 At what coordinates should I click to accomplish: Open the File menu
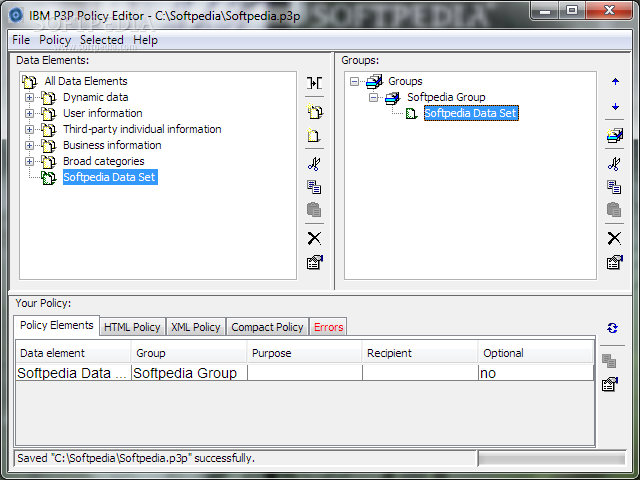pyautogui.click(x=21, y=40)
